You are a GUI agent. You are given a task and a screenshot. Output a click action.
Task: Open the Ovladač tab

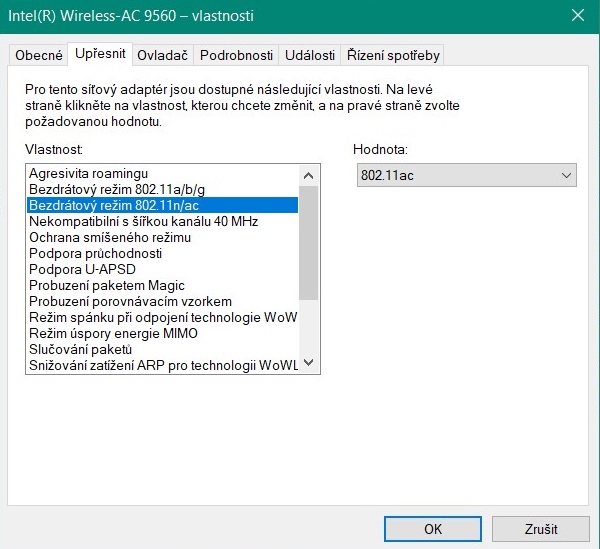(163, 55)
